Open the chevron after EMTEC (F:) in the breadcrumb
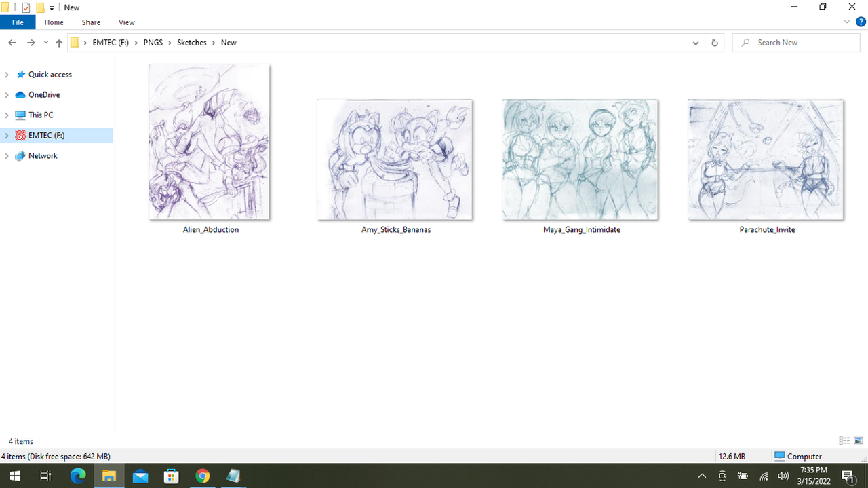The height and width of the screenshot is (488, 868). tap(136, 43)
